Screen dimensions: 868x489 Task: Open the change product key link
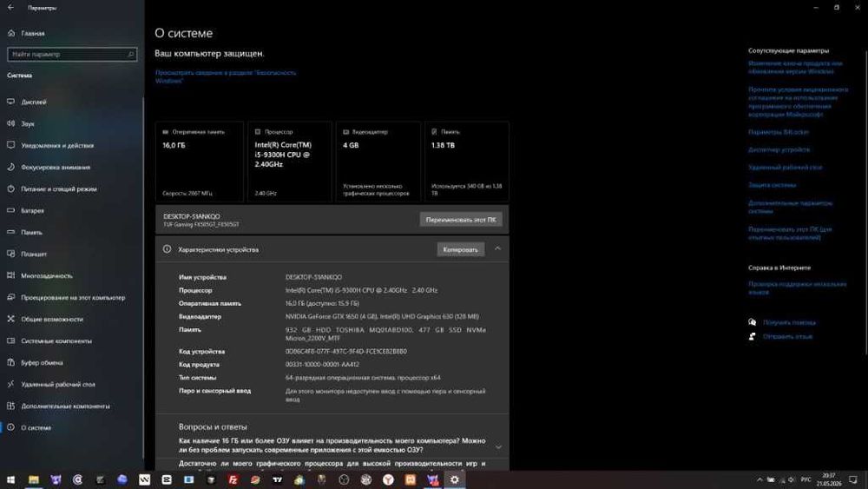795,67
